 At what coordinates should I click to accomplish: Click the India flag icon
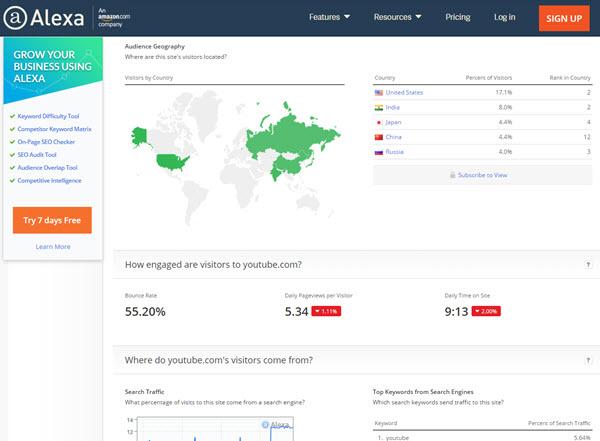click(379, 108)
